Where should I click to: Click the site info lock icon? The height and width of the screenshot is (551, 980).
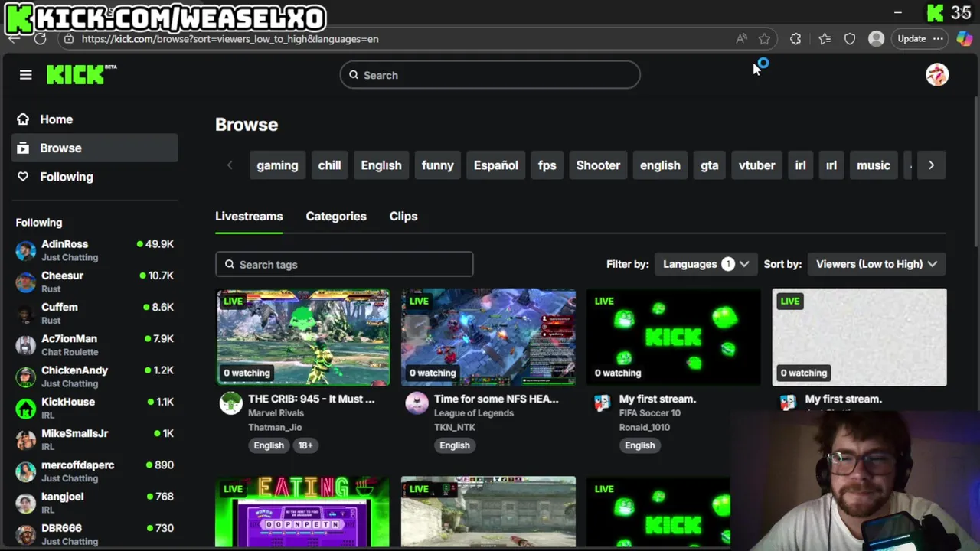coord(69,38)
